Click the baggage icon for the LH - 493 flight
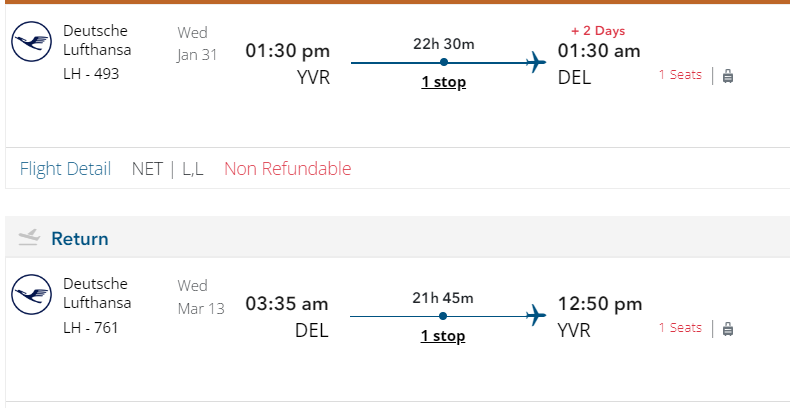 (728, 75)
